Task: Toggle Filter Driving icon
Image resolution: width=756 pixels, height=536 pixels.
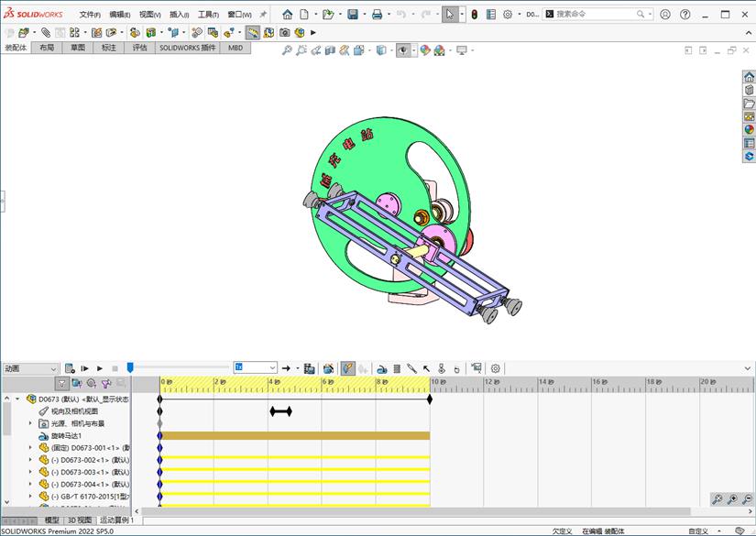Action: tap(91, 384)
